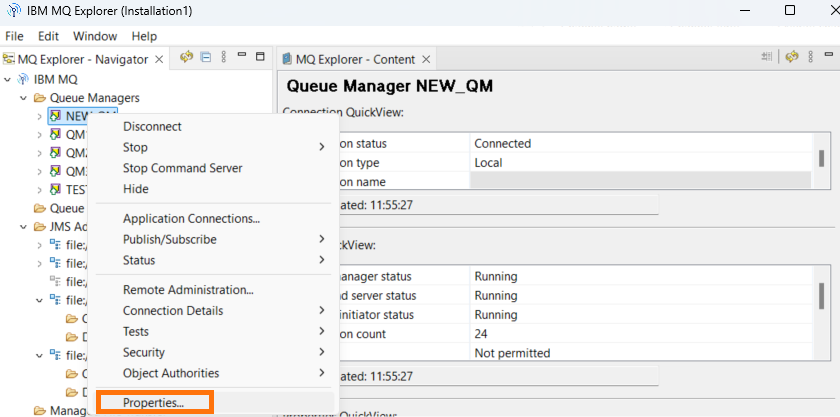Expand the TEST queue manager node
Screen dimensions: 840x417
click(39, 190)
